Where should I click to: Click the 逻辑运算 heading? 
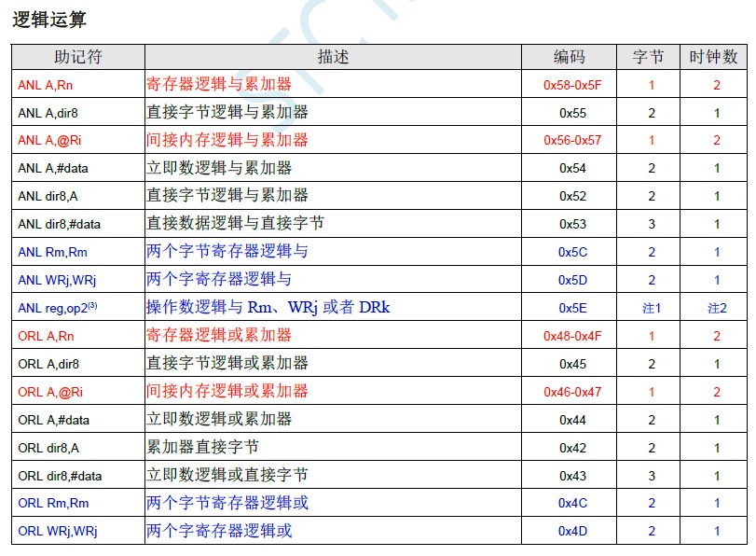[49, 20]
